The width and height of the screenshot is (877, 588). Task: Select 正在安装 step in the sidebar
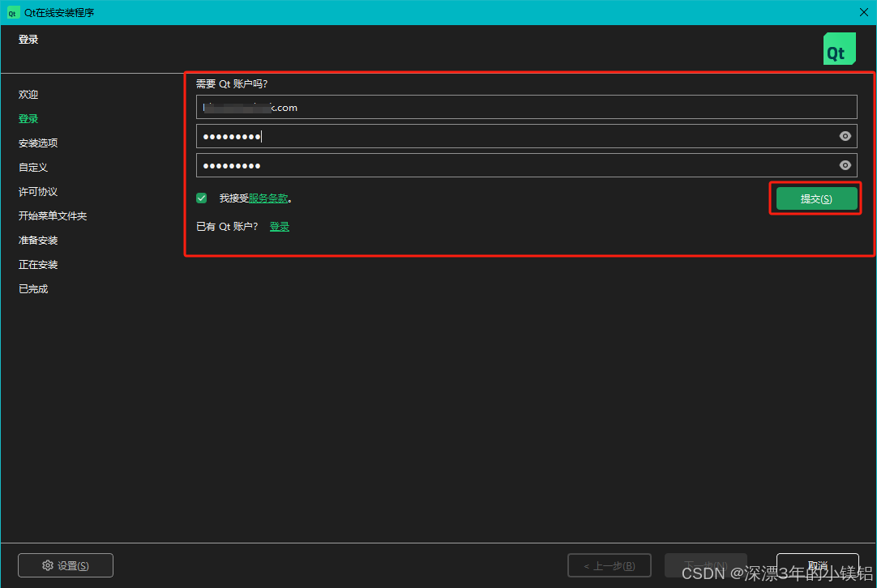coord(38,264)
